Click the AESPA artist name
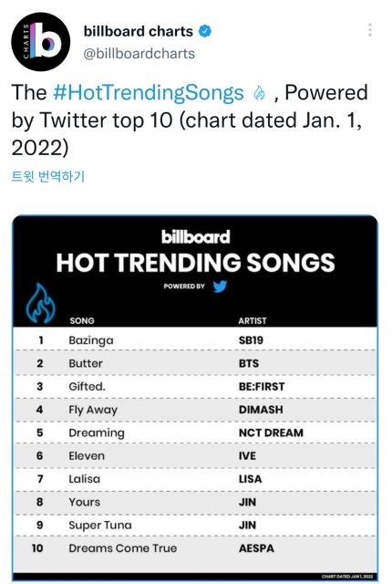Screen dimensions: 392x584 point(256,548)
